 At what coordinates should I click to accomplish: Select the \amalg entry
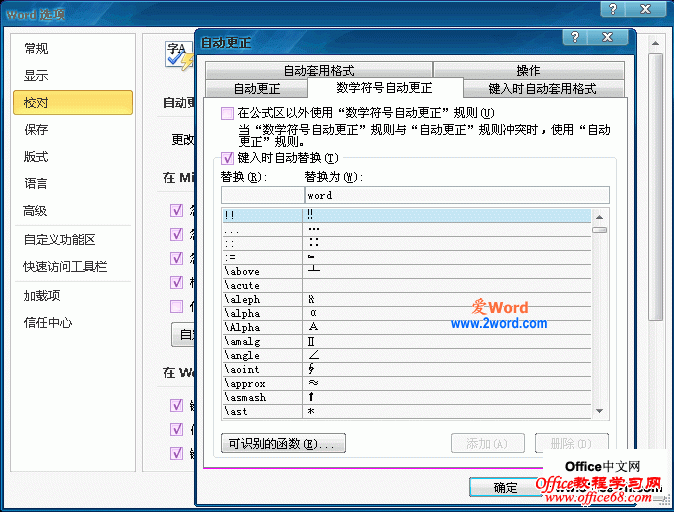click(x=407, y=341)
